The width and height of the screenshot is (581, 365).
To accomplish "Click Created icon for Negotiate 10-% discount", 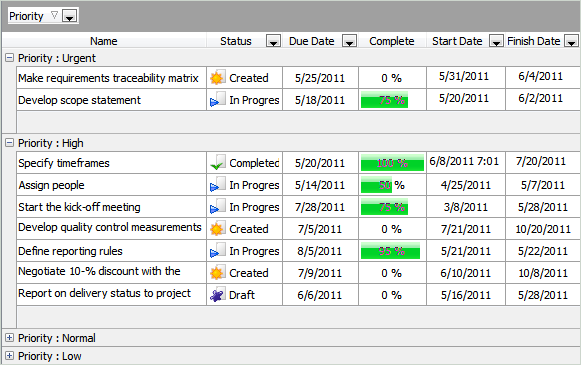I will pyautogui.click(x=217, y=273).
